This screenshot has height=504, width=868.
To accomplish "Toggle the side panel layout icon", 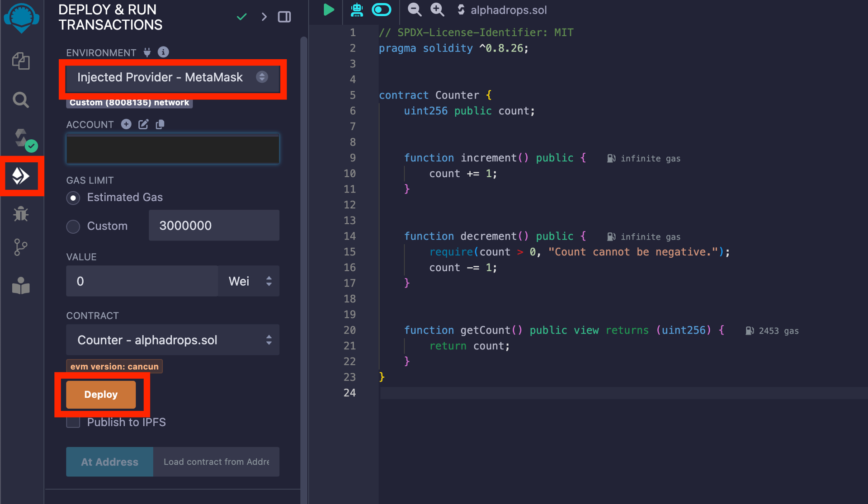I will 284,17.
